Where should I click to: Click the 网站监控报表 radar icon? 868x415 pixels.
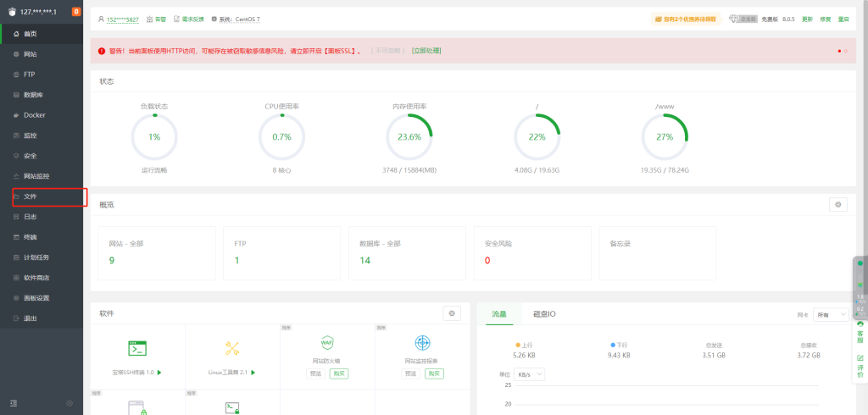click(x=422, y=342)
